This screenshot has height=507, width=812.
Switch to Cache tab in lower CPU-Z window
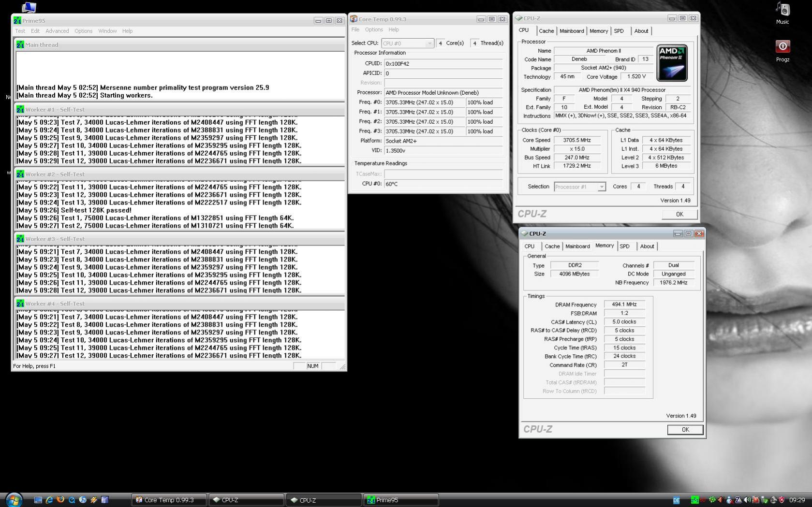tap(552, 246)
